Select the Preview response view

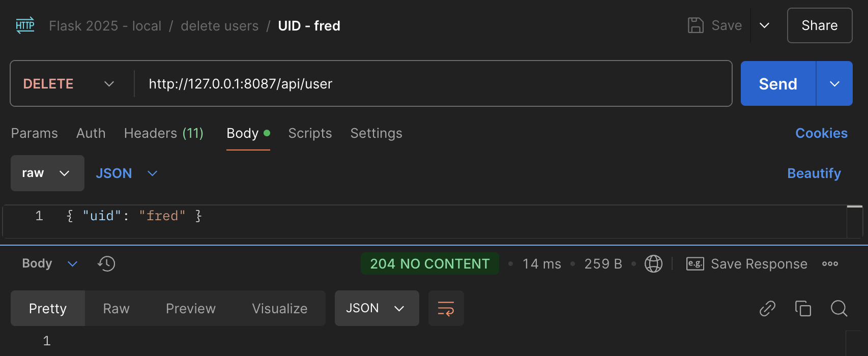tap(190, 308)
